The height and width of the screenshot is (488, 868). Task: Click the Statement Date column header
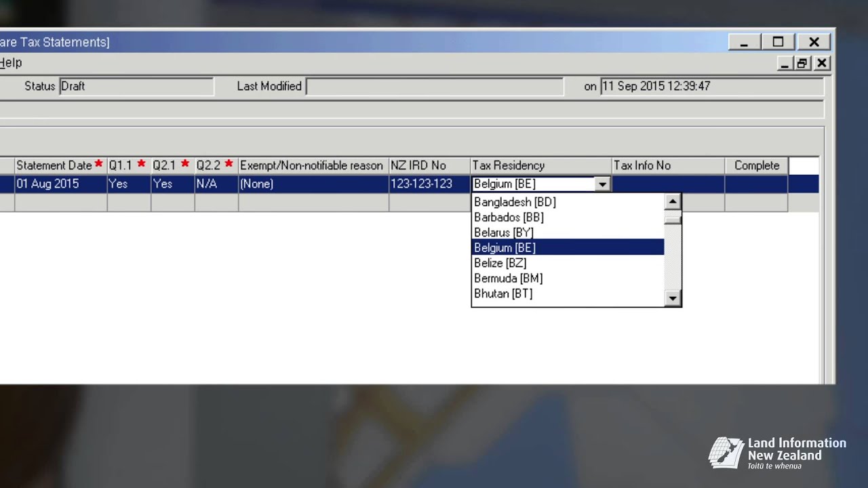pyautogui.click(x=60, y=165)
